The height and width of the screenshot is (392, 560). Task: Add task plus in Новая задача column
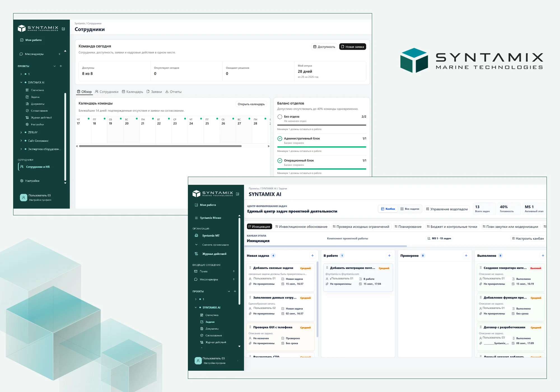click(x=312, y=255)
